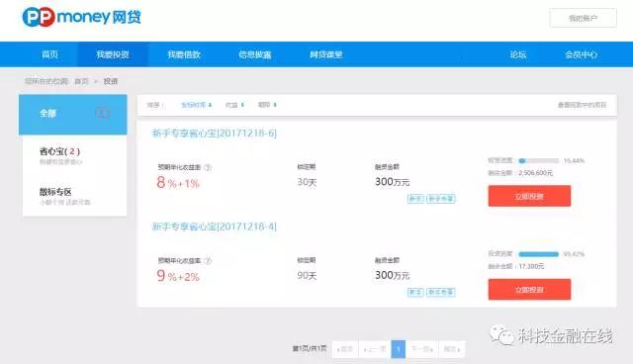Click the 查看回款中的项目 link
The image size is (633, 364).
coord(583,105)
